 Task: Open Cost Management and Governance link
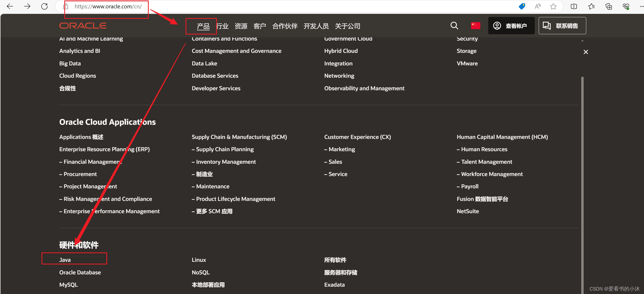237,51
